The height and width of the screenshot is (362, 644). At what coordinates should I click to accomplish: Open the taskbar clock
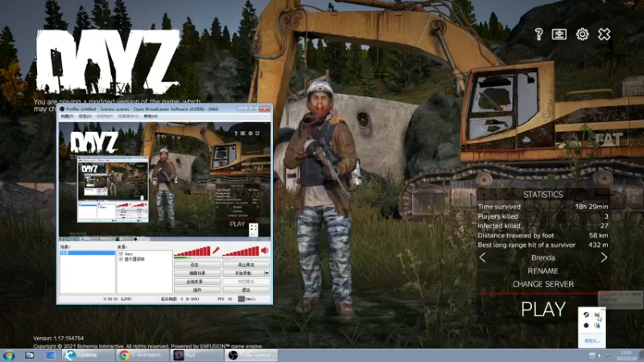(x=626, y=356)
